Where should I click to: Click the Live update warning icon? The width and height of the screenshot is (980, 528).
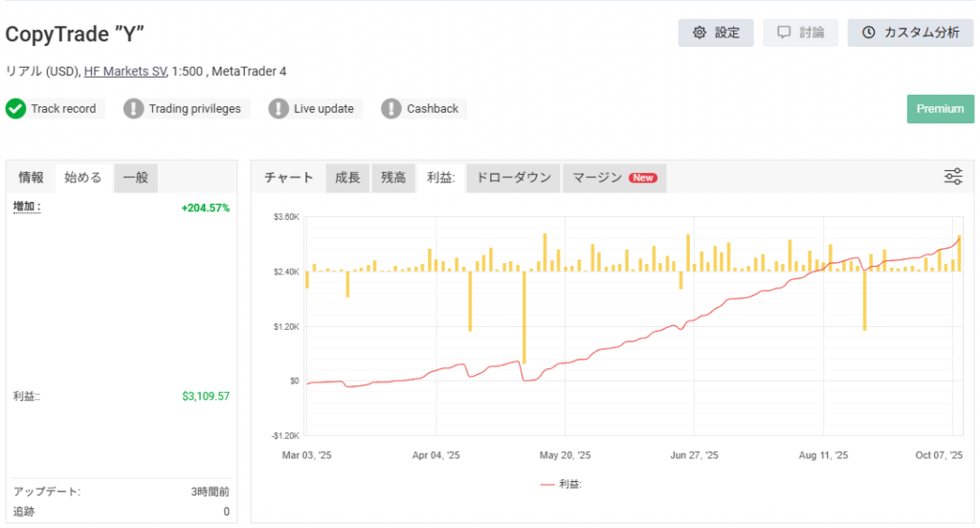[x=278, y=109]
